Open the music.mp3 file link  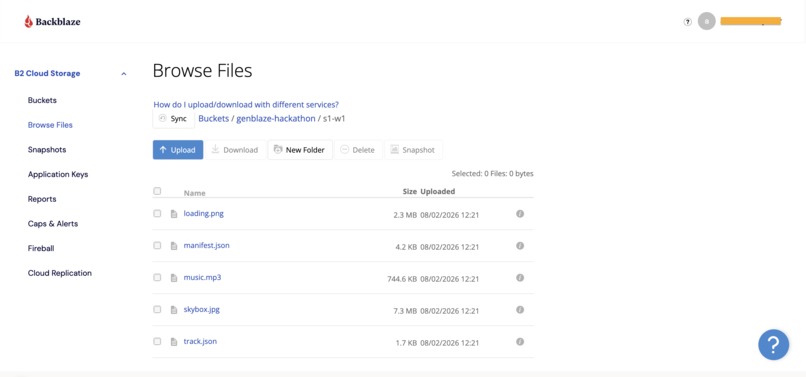coord(203,277)
